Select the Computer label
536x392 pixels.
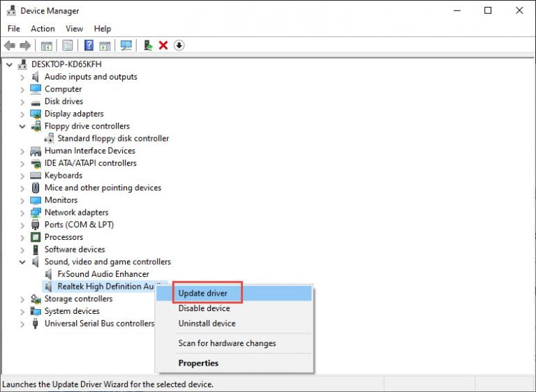[64, 89]
